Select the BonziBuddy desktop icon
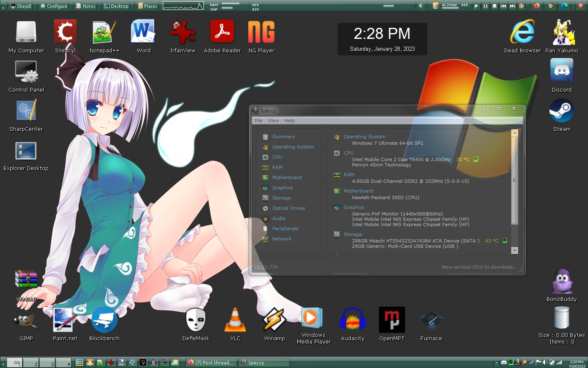 pyautogui.click(x=562, y=285)
